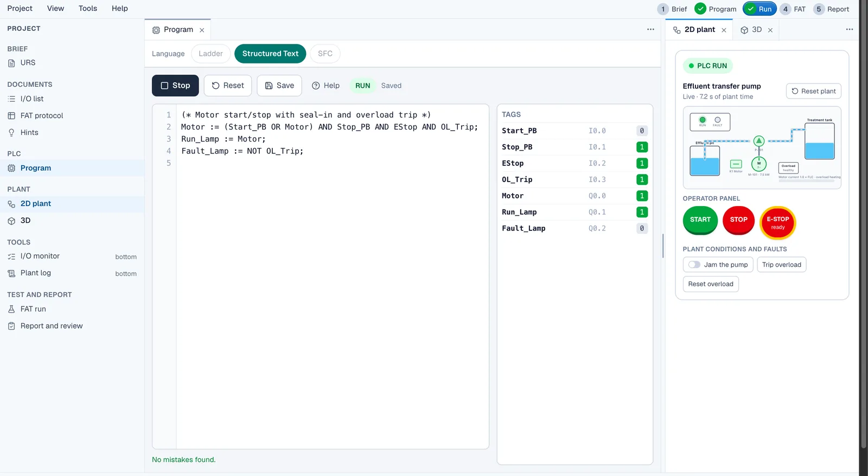Toggle the OL_Trip tag value
This screenshot has height=476, width=868.
(642, 179)
